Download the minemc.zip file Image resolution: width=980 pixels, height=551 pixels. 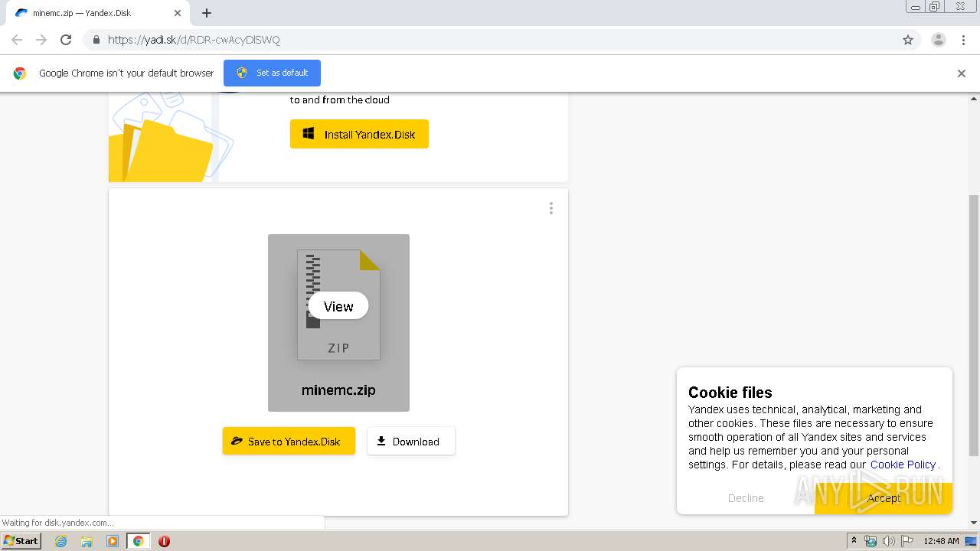click(411, 441)
